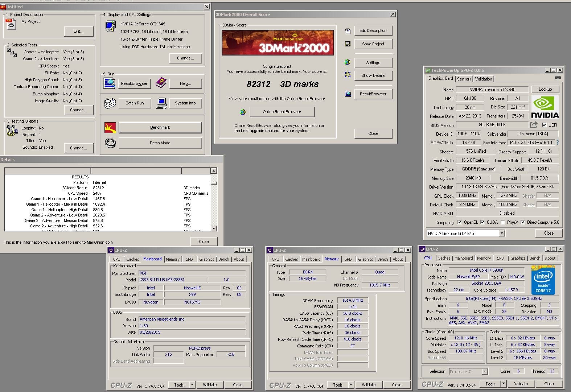Click the Batch Run button
This screenshot has width=571, height=392.
(135, 103)
